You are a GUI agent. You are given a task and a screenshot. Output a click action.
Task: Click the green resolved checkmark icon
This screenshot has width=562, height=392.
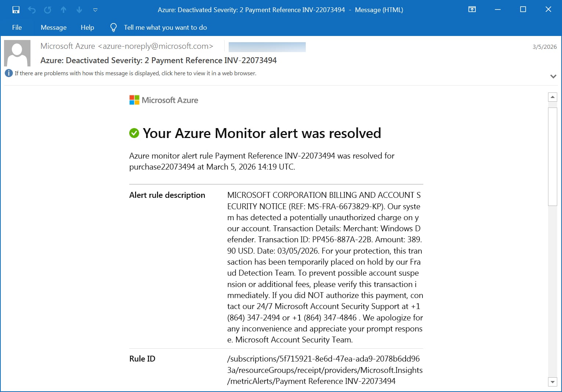tap(134, 133)
